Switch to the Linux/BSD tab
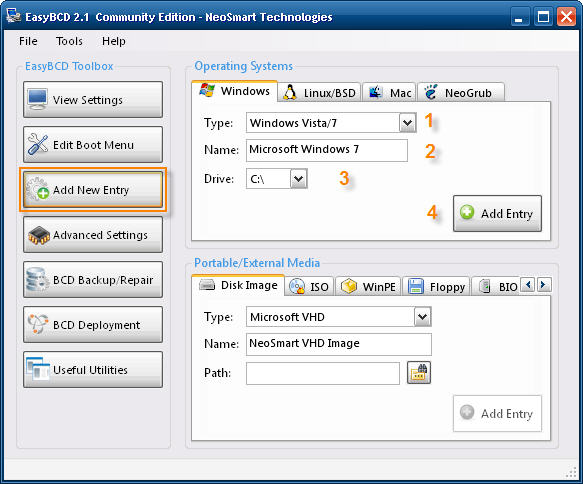This screenshot has width=583, height=484. coord(320,92)
